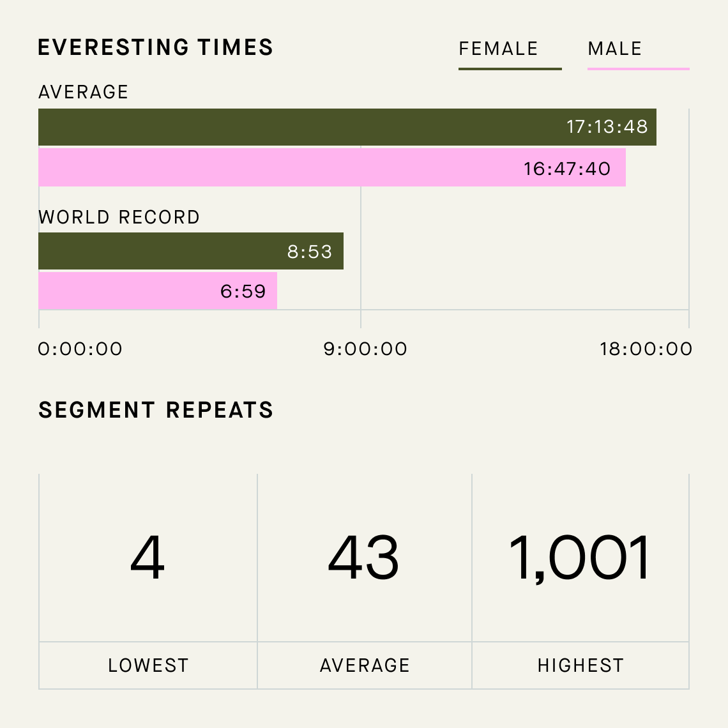
Task: Click the 0:00:00 axis label
Action: (x=80, y=349)
